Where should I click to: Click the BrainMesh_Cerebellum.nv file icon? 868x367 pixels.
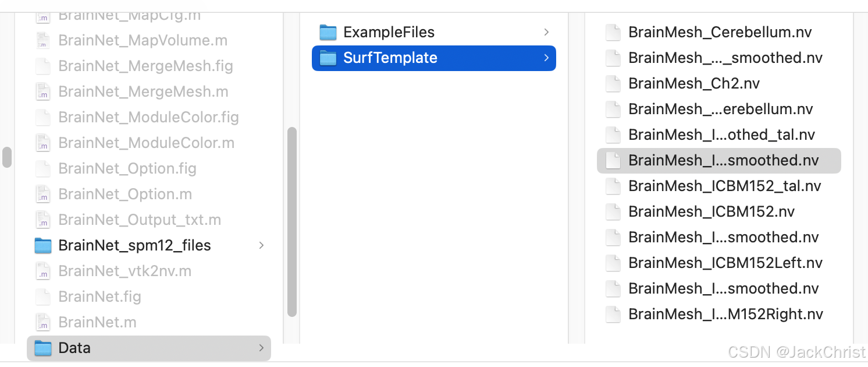(x=613, y=33)
